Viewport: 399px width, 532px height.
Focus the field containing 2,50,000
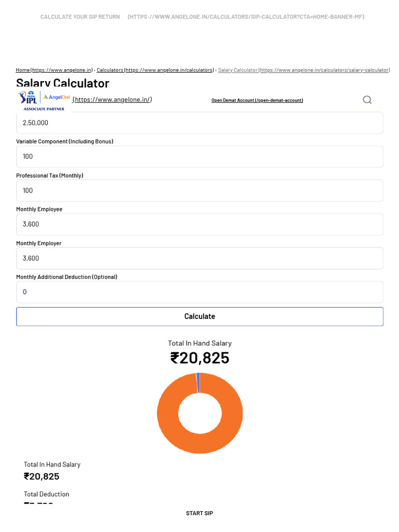pos(199,123)
